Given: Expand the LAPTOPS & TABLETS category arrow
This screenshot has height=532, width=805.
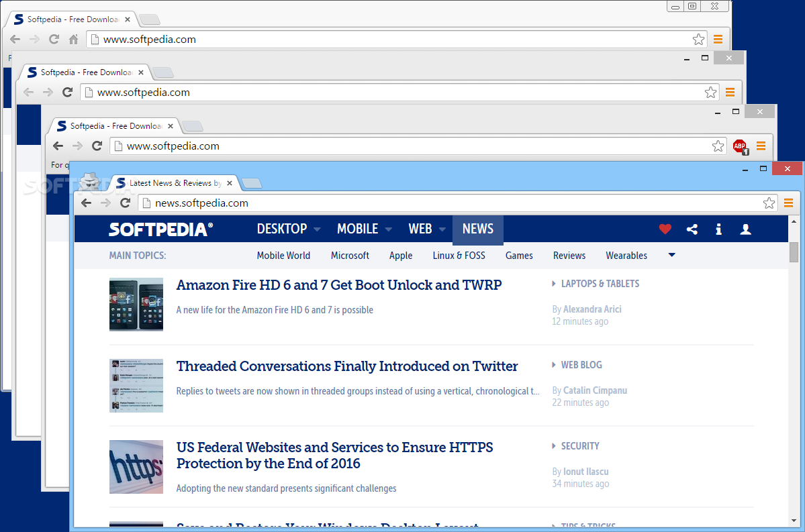Looking at the screenshot, I should 553,284.
